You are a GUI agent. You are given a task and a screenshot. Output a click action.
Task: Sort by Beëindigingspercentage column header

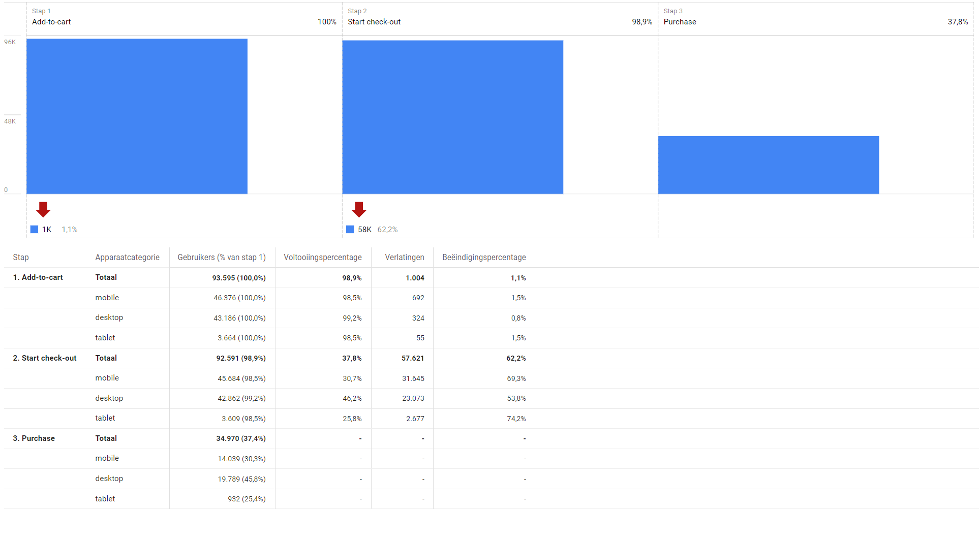pos(484,258)
